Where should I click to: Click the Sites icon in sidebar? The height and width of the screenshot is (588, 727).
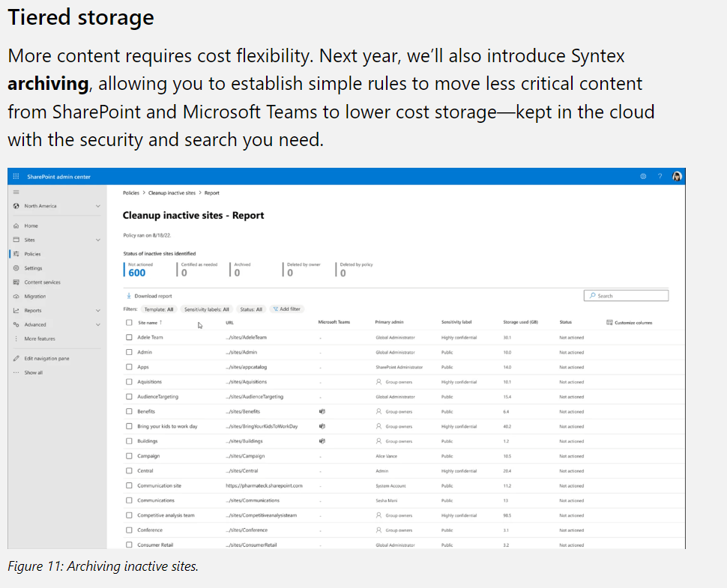(16, 240)
